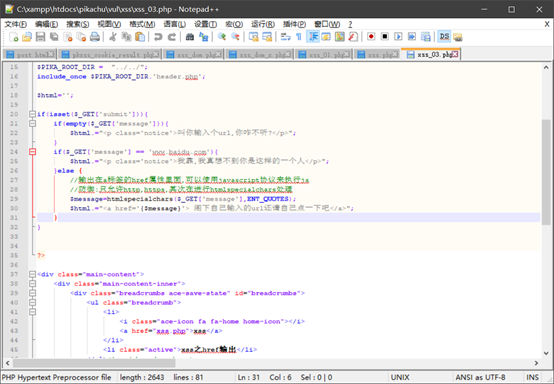Image resolution: width=554 pixels, height=384 pixels.
Task: Click ANSI as UTF-8 encoding status
Action: coord(480,377)
